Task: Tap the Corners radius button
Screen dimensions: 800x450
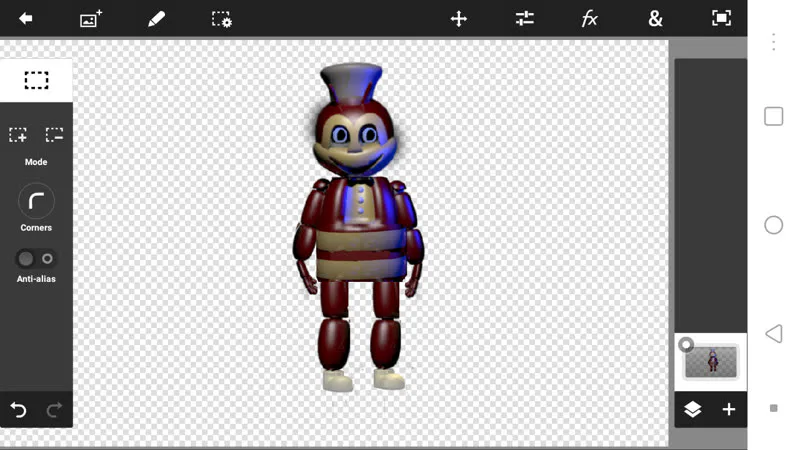Action: (x=36, y=201)
